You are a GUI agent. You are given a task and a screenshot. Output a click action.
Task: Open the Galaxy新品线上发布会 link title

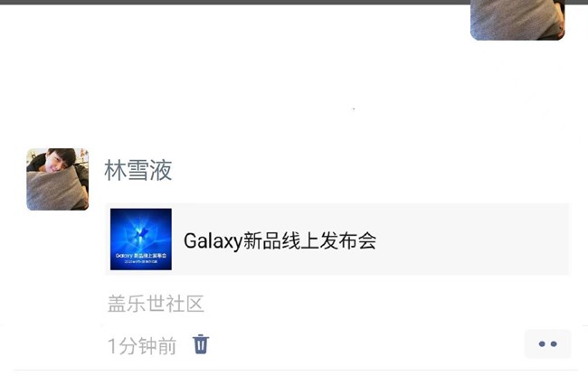pos(280,240)
